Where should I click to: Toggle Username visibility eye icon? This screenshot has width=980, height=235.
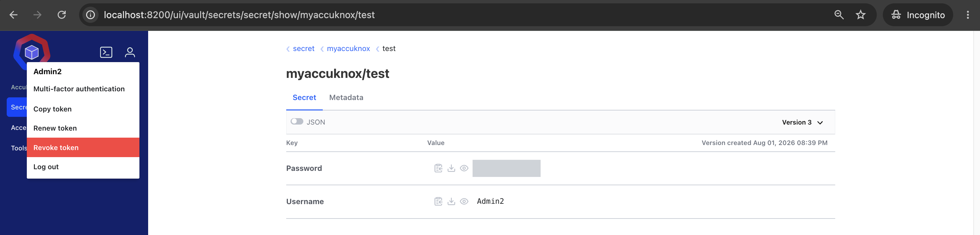pos(464,201)
